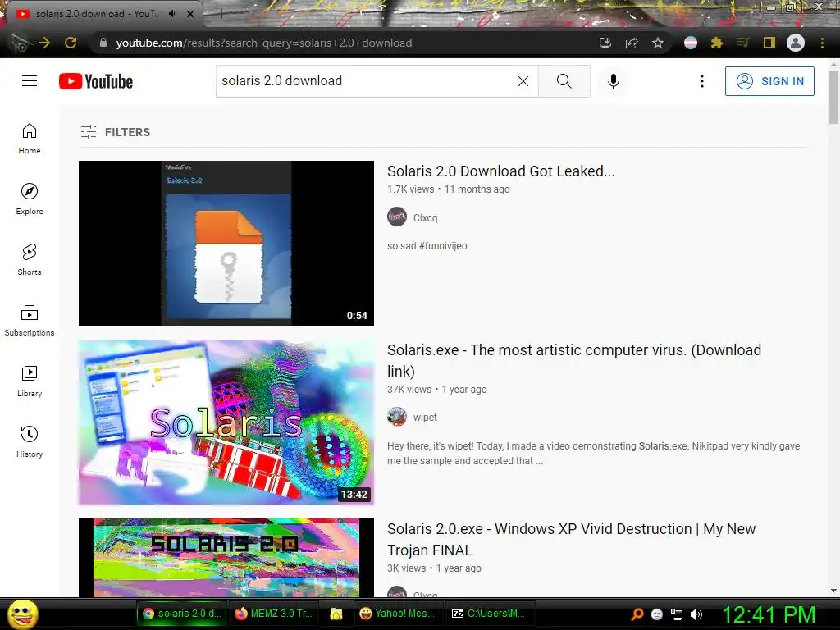Open the SOLARIS 2.0 glitch thumbnail

pyautogui.click(x=226, y=557)
